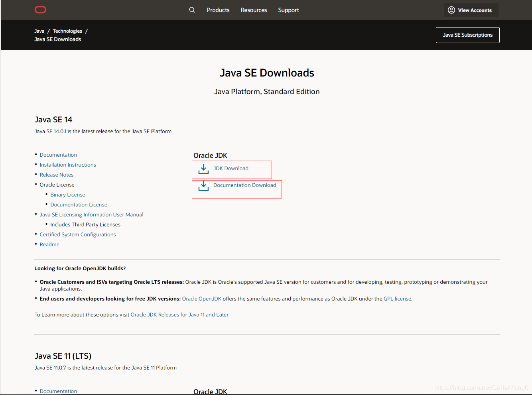
Task: Open Readme link
Action: click(49, 244)
